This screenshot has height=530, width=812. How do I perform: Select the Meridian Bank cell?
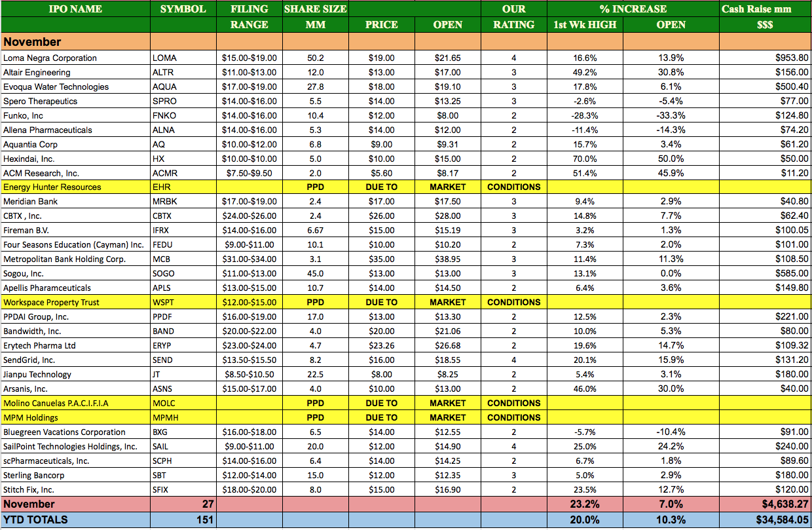(75, 202)
